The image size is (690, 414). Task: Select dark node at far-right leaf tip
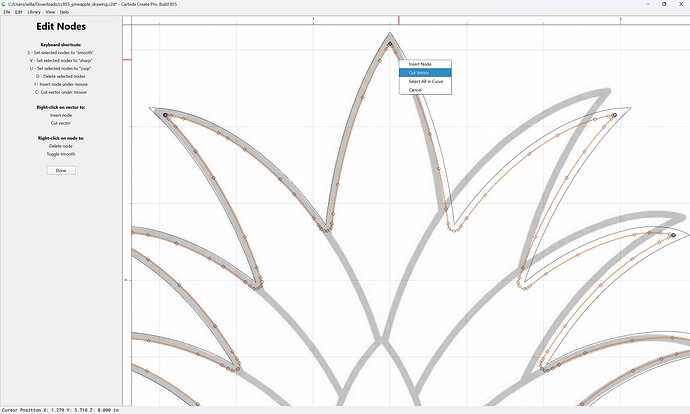pos(673,235)
